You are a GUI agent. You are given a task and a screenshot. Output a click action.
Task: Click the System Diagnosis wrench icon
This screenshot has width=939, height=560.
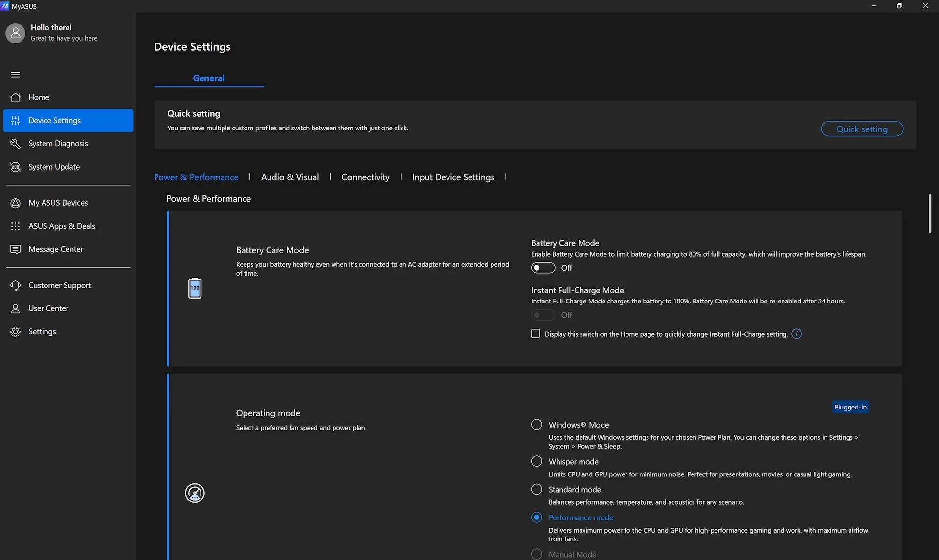[x=15, y=144]
